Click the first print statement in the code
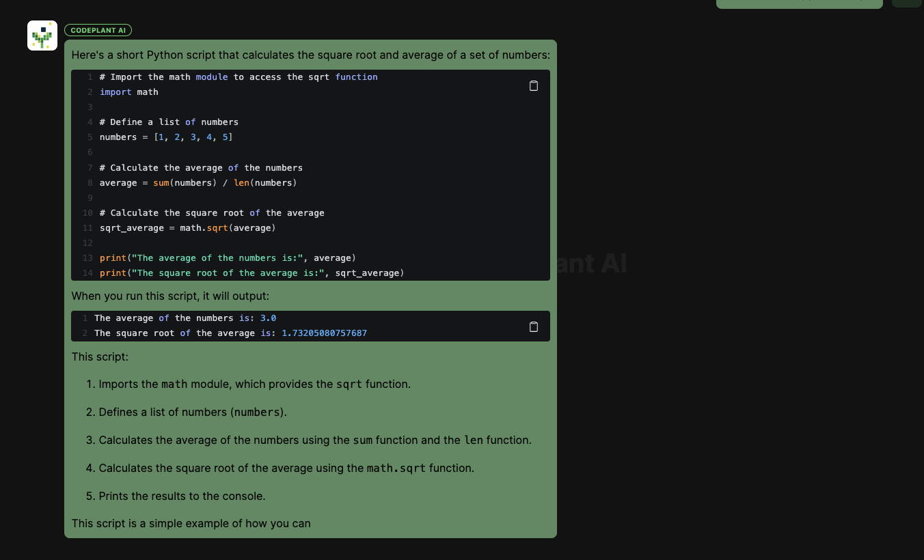 coord(228,258)
